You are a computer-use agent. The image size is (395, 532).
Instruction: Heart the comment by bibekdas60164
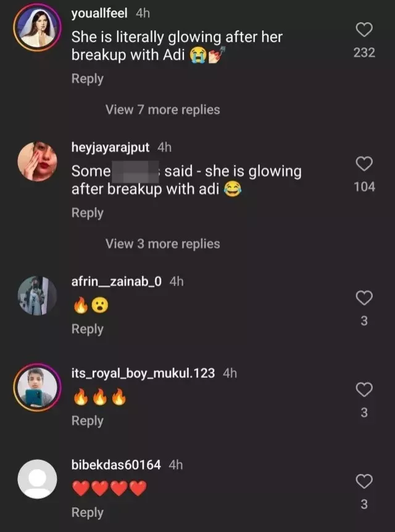(x=364, y=481)
